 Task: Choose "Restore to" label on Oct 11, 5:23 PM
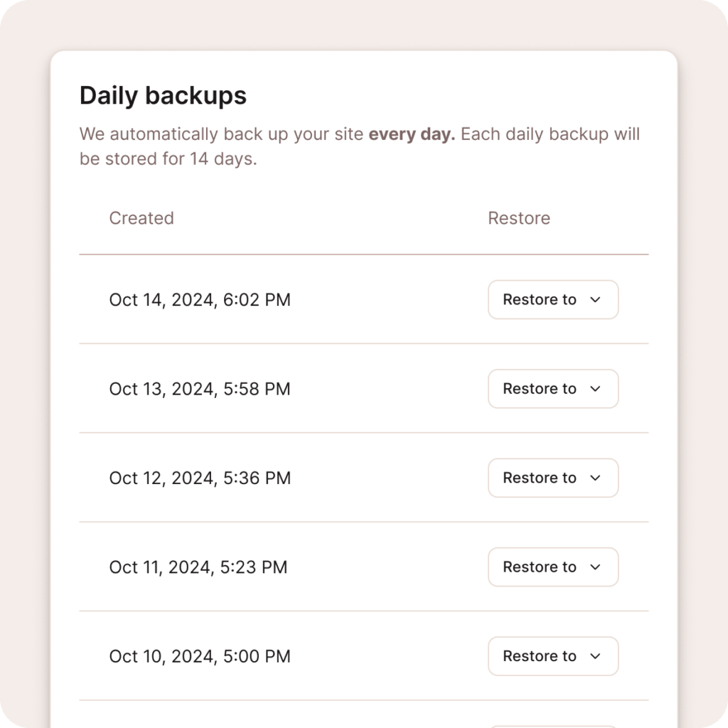point(540,567)
